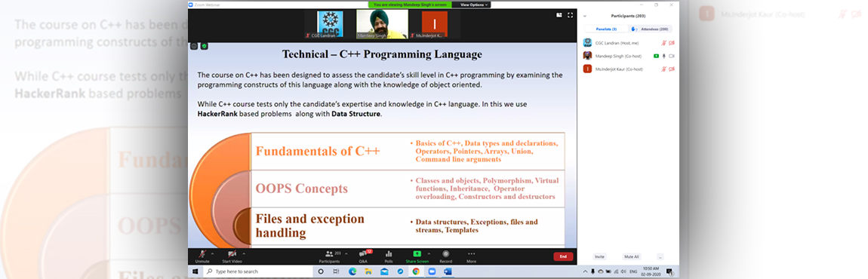Click the Mute All button

click(x=632, y=257)
